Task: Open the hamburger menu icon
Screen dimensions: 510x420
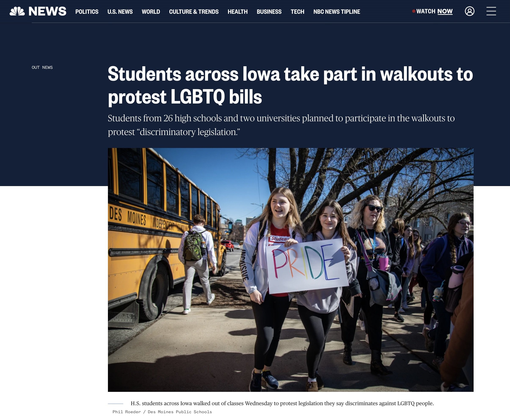Action: 491,11
